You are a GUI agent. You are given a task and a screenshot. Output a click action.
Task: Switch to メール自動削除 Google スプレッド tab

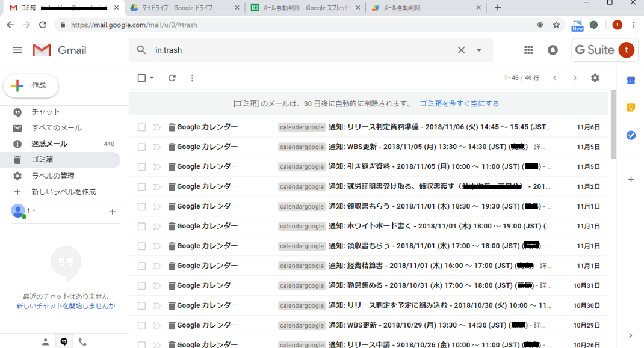(306, 8)
